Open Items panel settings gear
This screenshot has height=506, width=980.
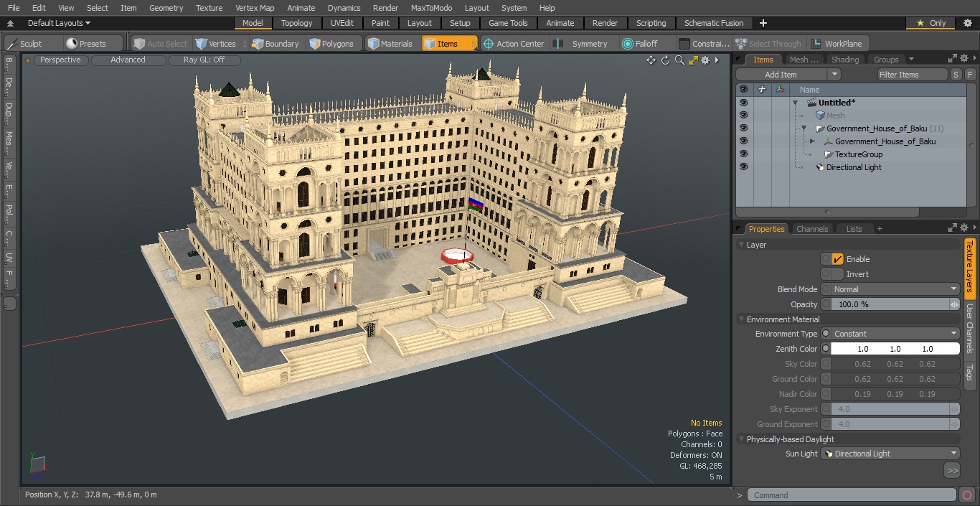(965, 59)
